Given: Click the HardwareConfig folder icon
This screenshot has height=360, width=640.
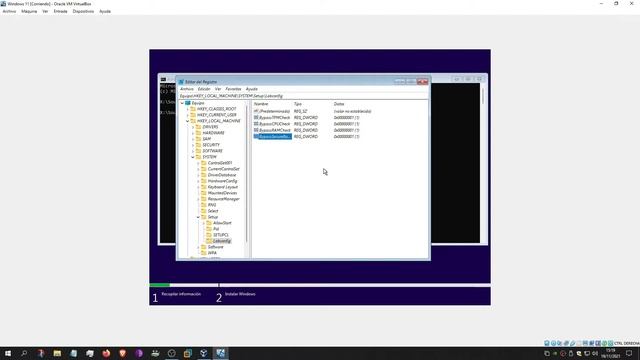Looking at the screenshot, I should tap(204, 181).
